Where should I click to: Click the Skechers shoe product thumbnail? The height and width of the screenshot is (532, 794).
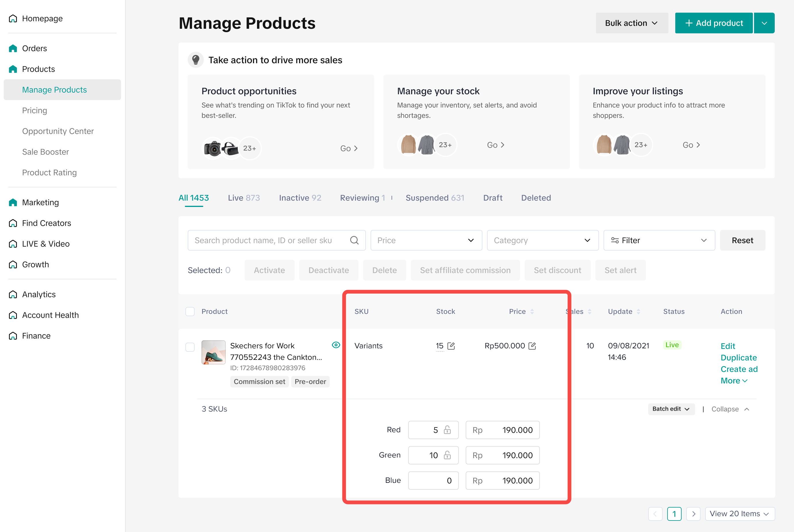point(213,352)
